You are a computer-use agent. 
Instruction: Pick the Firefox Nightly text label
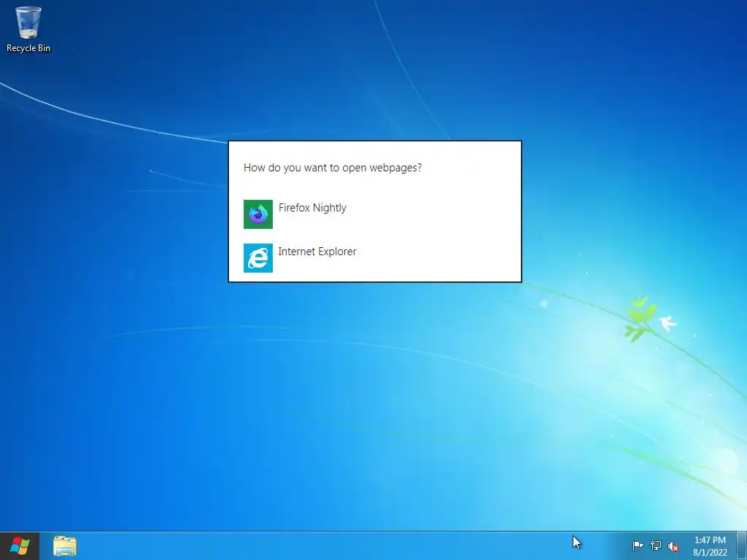tap(312, 208)
